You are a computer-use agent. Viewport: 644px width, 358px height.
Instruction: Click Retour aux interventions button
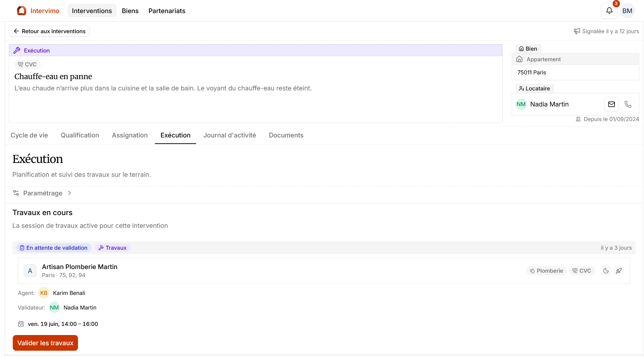click(49, 31)
